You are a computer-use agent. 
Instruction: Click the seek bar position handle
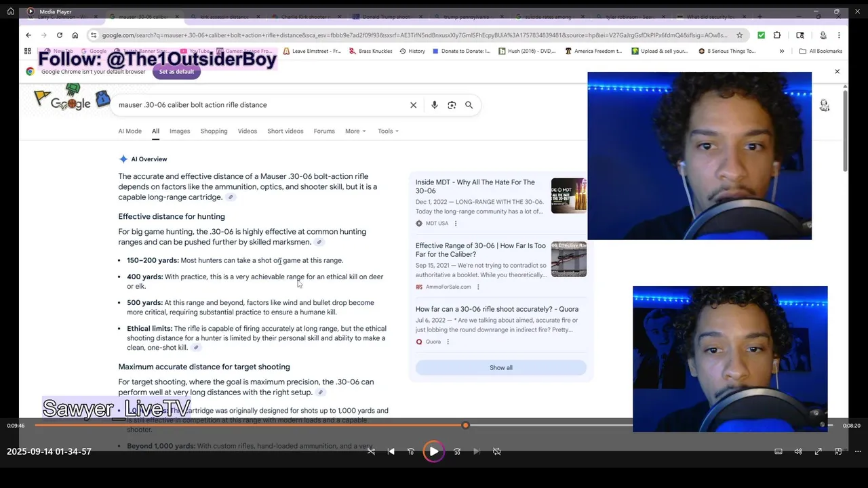point(465,425)
